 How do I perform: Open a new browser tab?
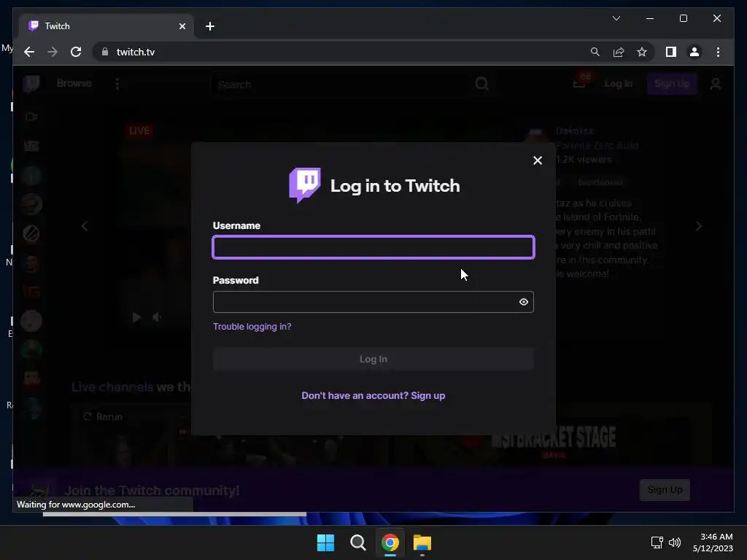[210, 26]
